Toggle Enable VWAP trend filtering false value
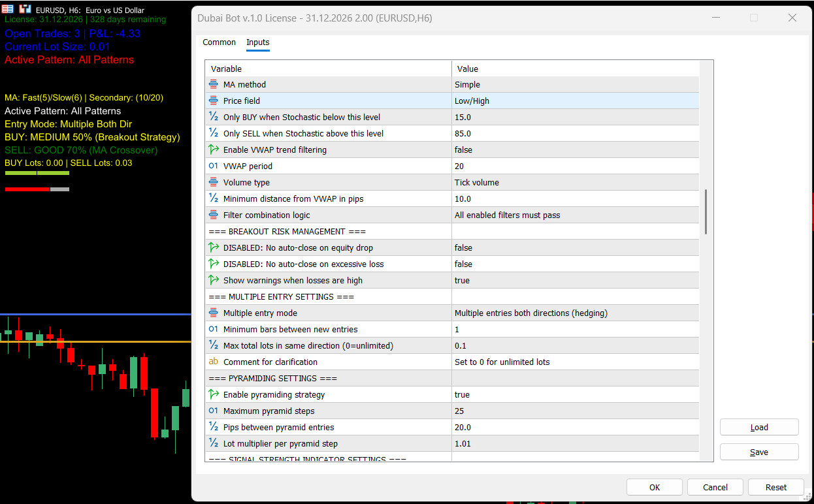814x504 pixels. tap(576, 150)
